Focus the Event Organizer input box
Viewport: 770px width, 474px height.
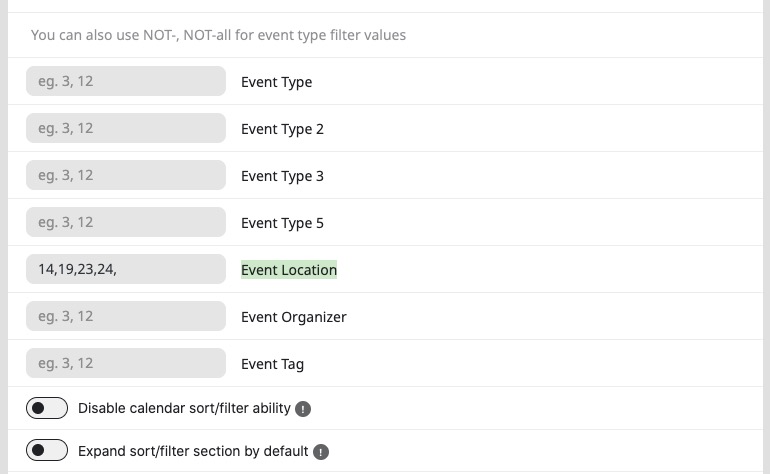click(x=126, y=316)
